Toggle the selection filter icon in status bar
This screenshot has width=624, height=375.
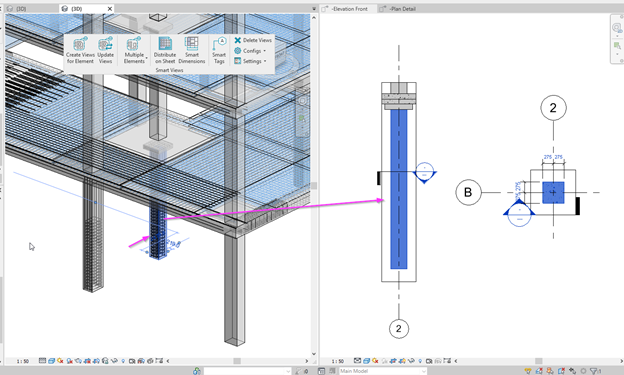tap(595, 371)
